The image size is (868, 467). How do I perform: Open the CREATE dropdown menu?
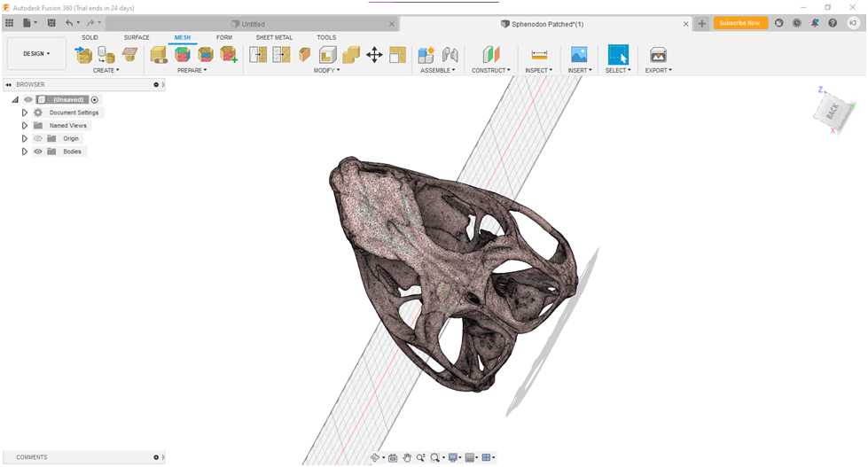(x=106, y=70)
